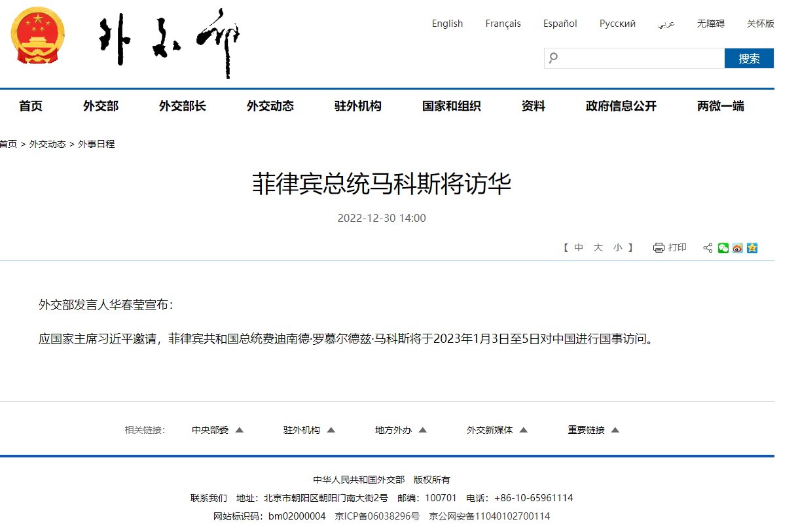The height and width of the screenshot is (532, 798).
Task: Click the national emblem logo
Action: [38, 37]
